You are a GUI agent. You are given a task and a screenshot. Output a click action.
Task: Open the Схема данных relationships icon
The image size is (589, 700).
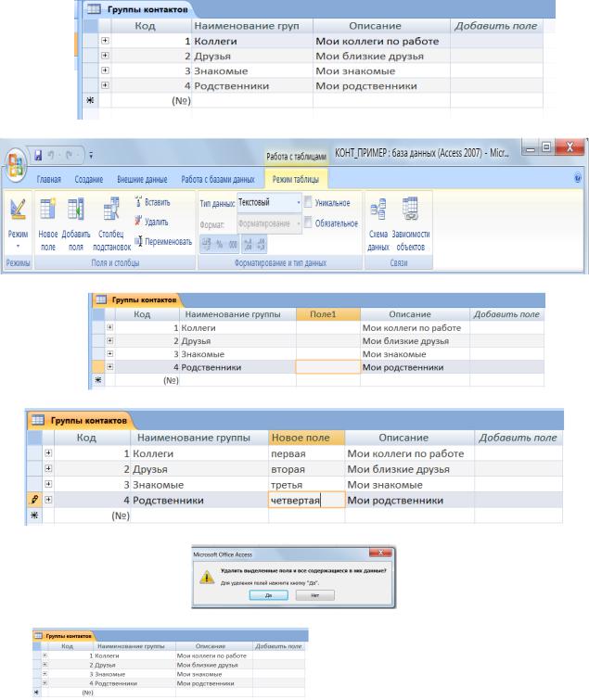coord(378,209)
